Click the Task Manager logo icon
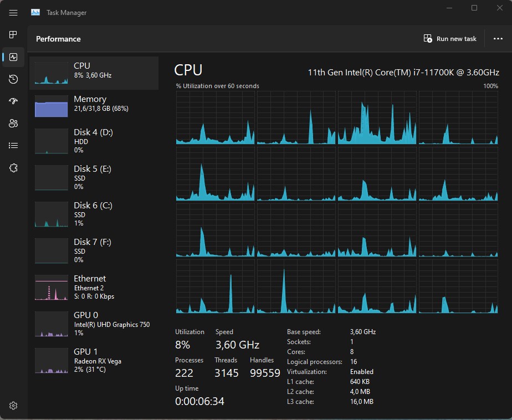 point(35,11)
